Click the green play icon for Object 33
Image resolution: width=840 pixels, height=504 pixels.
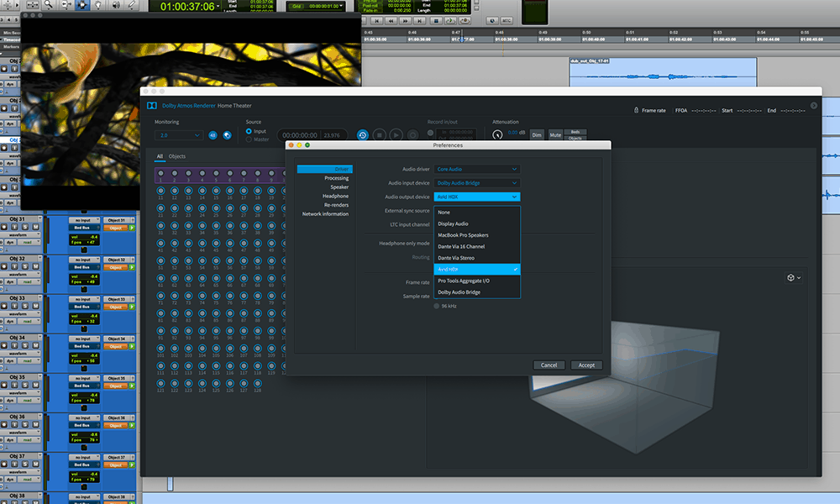coord(132,307)
